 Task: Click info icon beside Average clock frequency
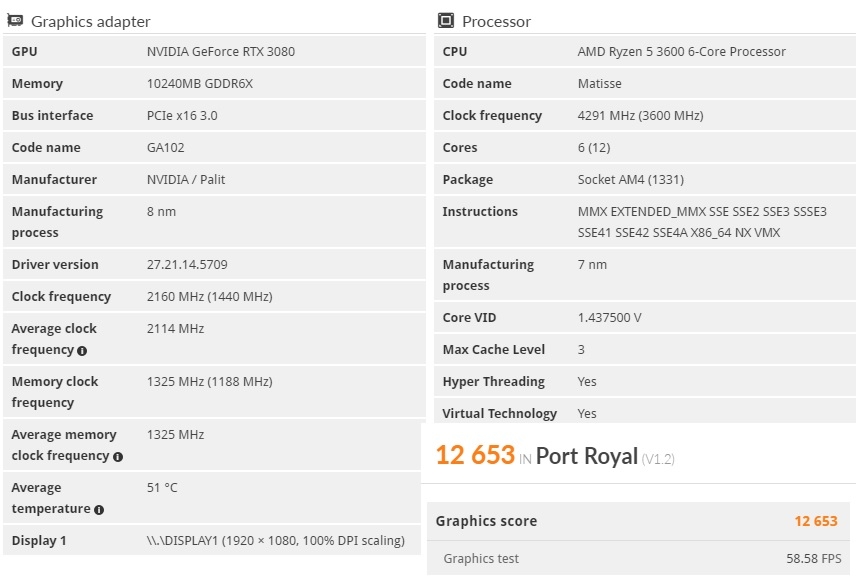(x=82, y=351)
